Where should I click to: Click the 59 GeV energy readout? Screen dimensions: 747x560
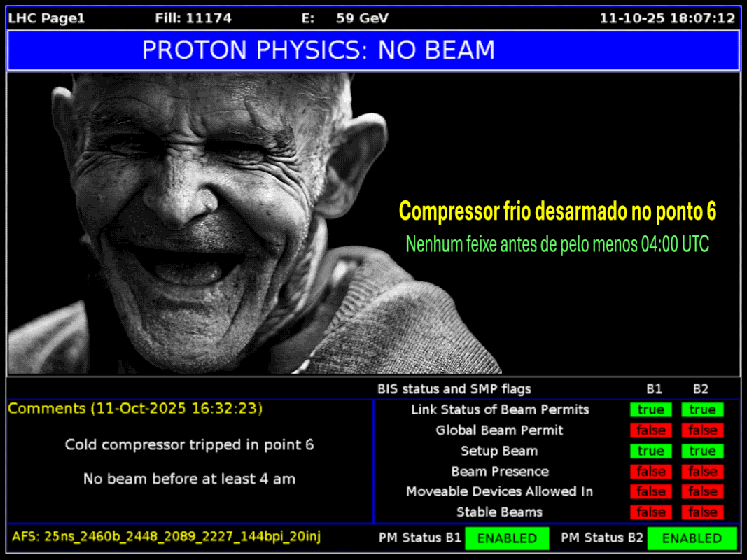tap(362, 18)
